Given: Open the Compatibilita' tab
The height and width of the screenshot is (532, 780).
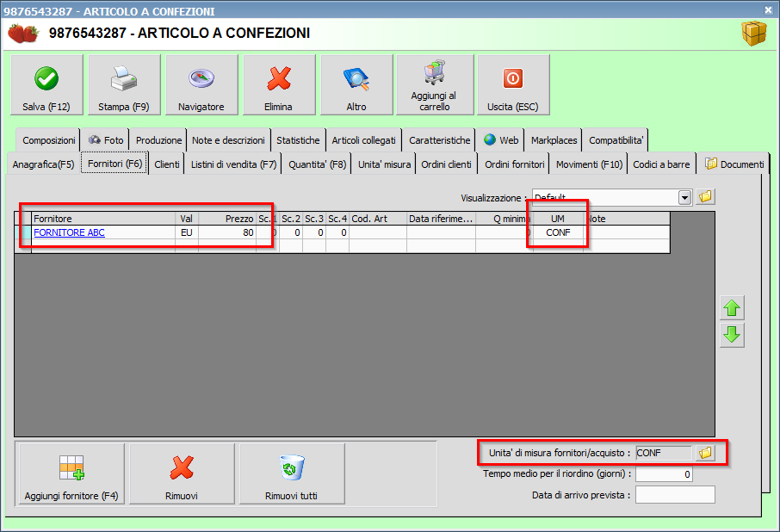Looking at the screenshot, I should (616, 140).
